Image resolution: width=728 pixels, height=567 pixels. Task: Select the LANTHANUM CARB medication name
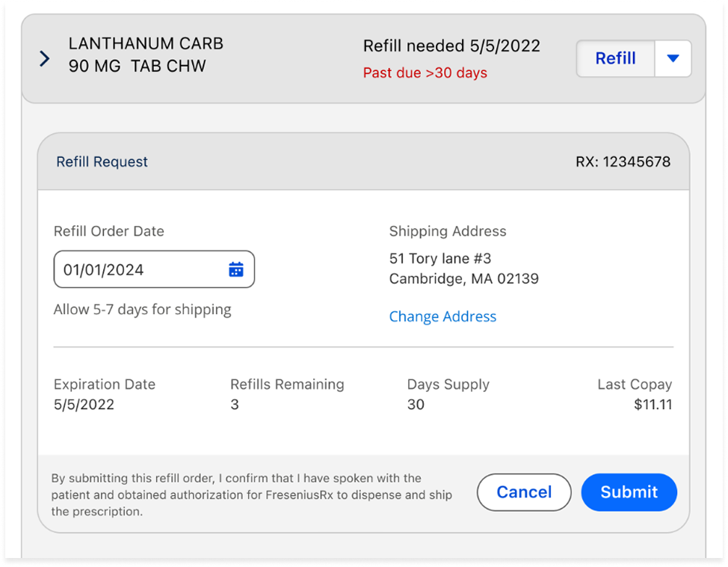tap(146, 43)
